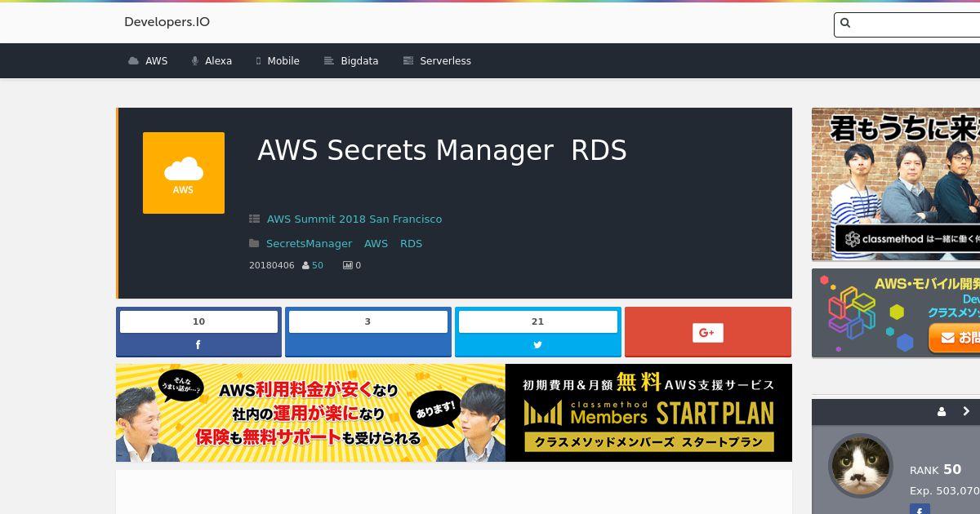Click the list icon before AWS Summit
This screenshot has width=980, height=514.
tap(255, 219)
